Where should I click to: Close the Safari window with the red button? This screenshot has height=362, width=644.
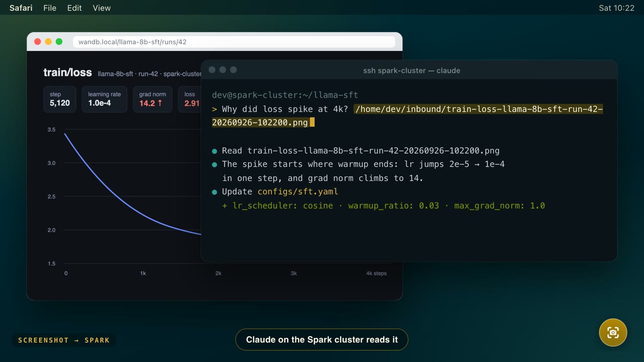click(x=37, y=42)
